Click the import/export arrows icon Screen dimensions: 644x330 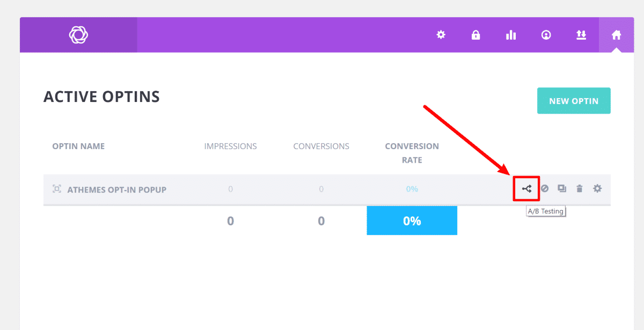(x=581, y=35)
